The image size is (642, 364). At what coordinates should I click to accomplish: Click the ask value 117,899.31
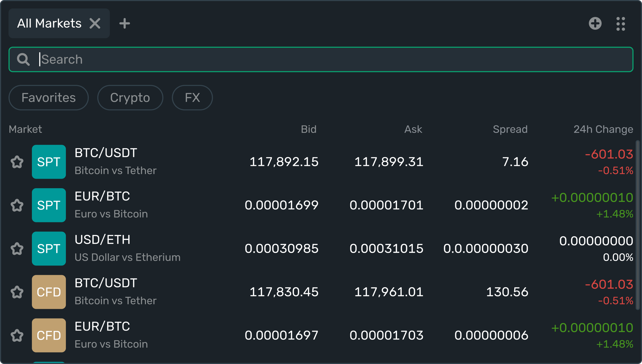click(389, 162)
